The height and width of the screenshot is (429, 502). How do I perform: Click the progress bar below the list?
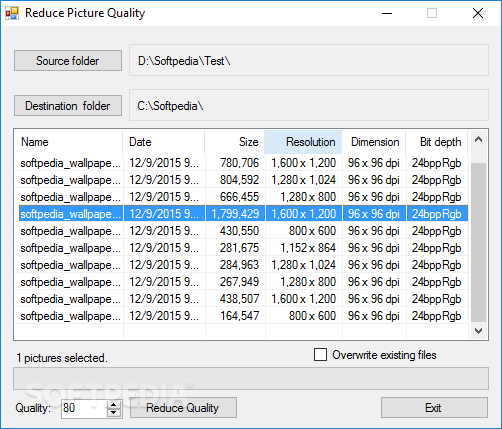tap(251, 378)
